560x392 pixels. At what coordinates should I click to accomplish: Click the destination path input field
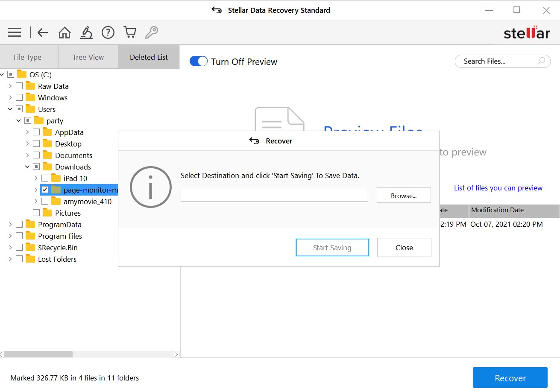[274, 195]
